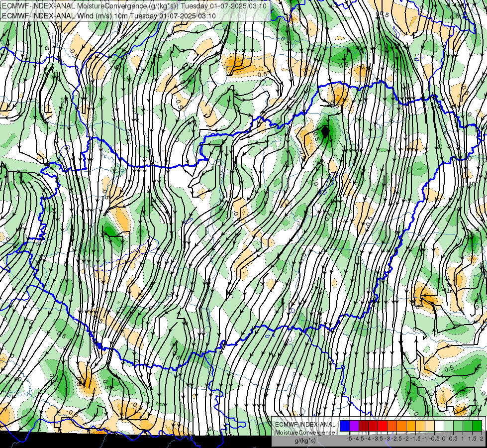
Task: Click the legend swatch between 0.5 and 1
Action: pos(458,426)
